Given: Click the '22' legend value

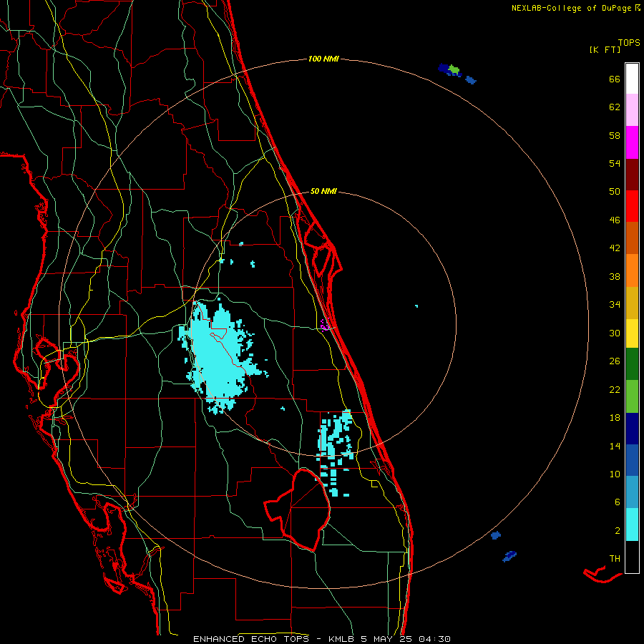Looking at the screenshot, I should [615, 390].
